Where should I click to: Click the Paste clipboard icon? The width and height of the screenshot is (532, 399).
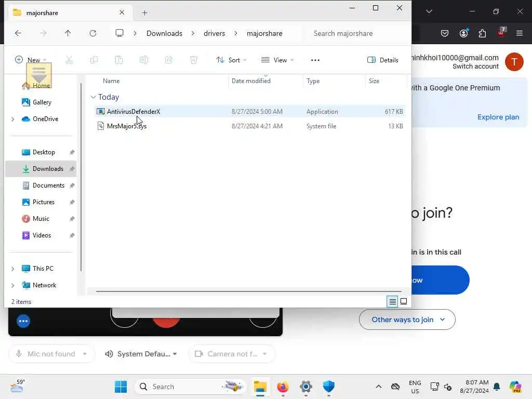coord(119,60)
